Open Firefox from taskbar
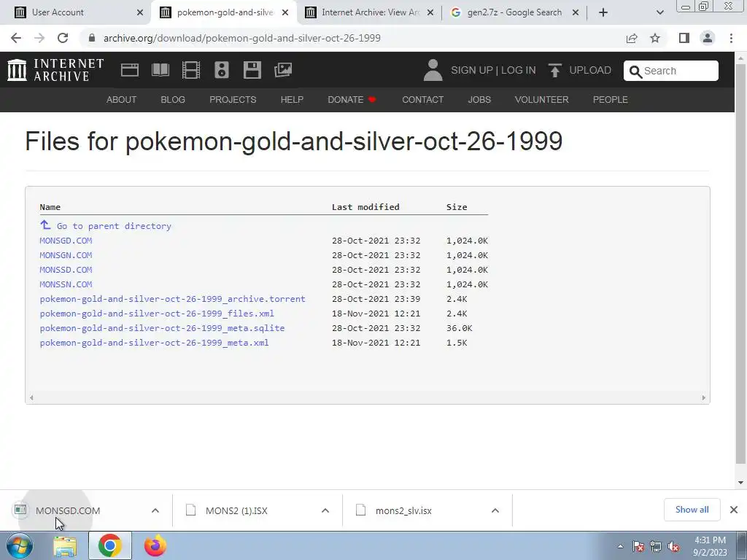This screenshot has width=747, height=560. click(155, 545)
